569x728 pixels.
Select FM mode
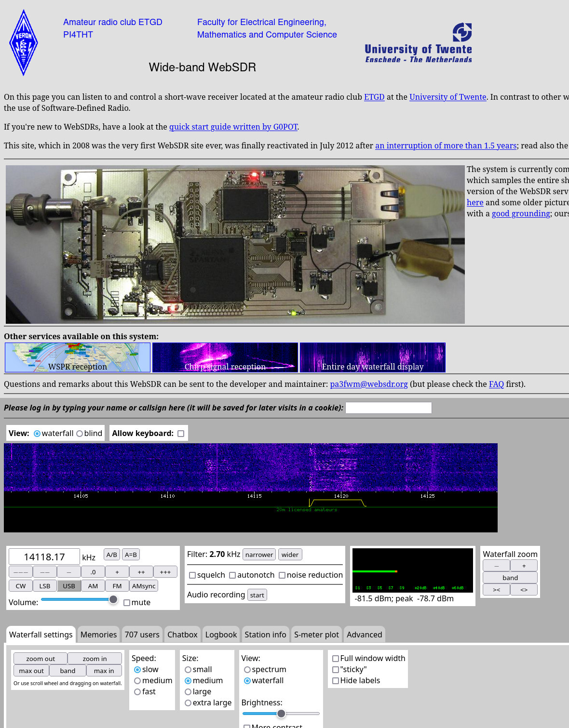point(117,586)
